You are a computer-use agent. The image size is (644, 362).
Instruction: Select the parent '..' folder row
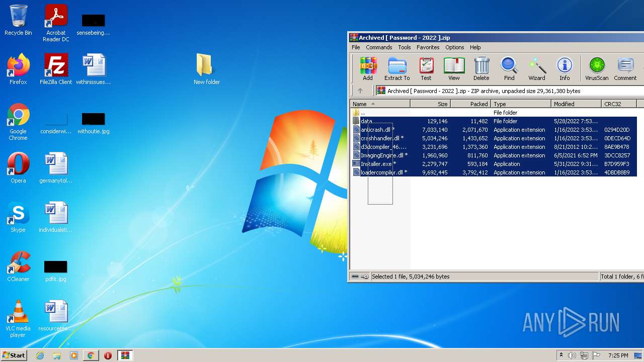tap(494, 113)
